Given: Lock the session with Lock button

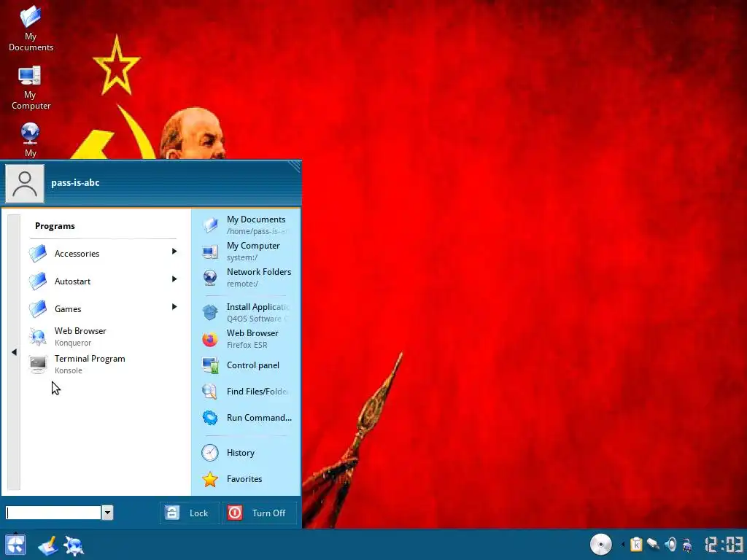Looking at the screenshot, I should (x=189, y=513).
